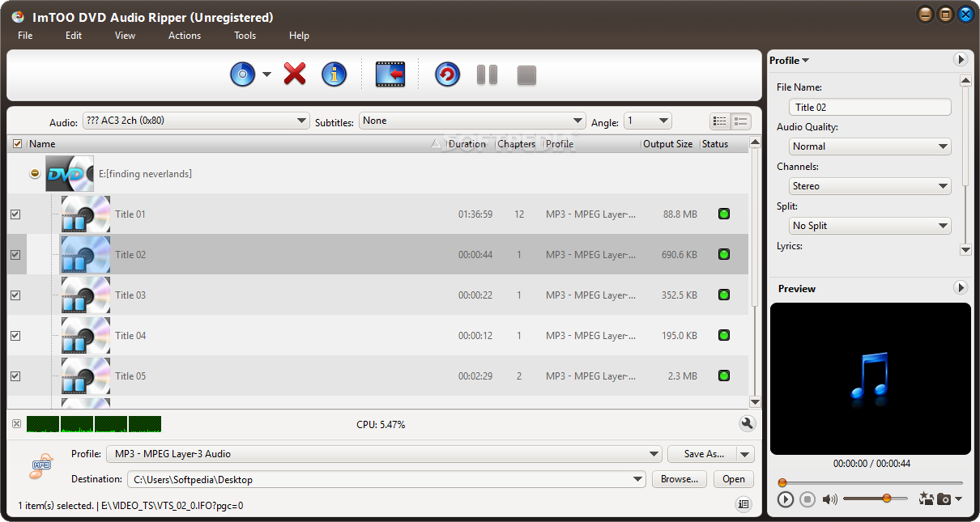Click the Title 03 thumbnail
The width and height of the screenshot is (980, 522).
[86, 295]
